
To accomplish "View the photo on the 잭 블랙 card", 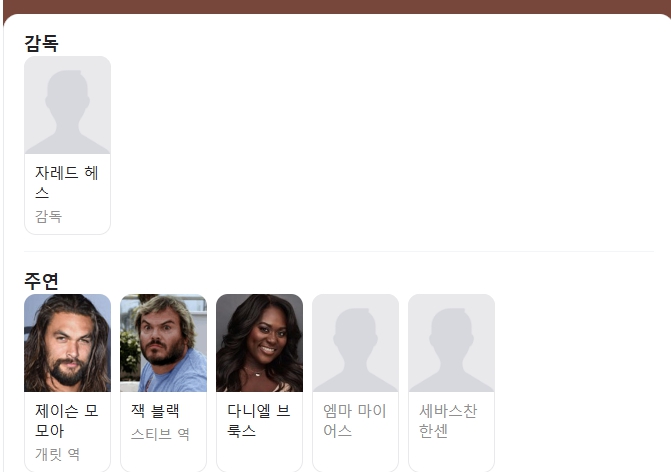I will 163,343.
